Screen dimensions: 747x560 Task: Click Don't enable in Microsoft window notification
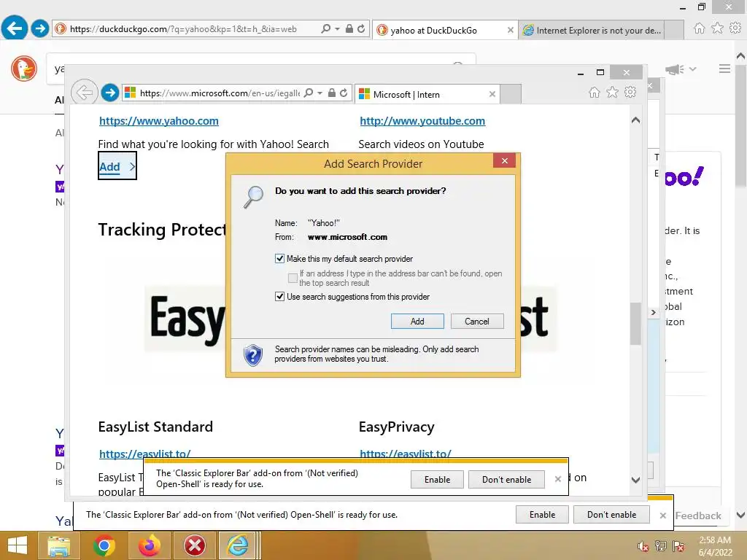[506, 480]
